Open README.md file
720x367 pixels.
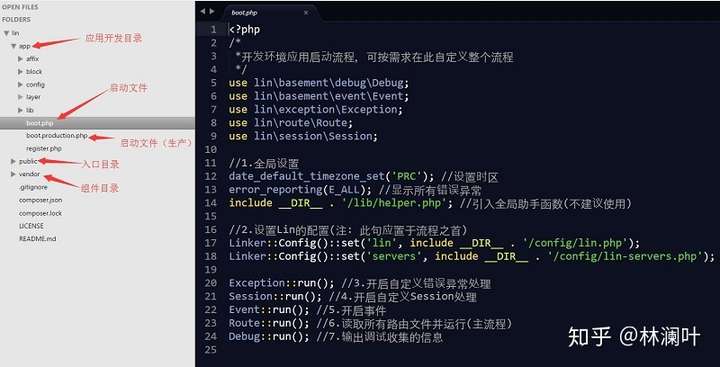click(x=38, y=239)
